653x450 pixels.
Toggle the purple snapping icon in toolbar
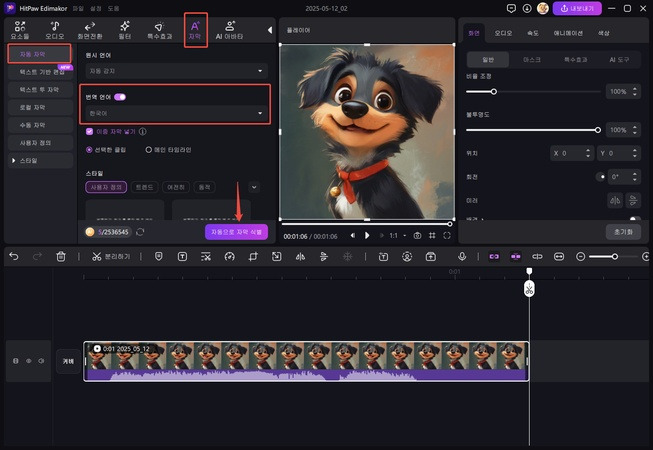click(x=516, y=256)
